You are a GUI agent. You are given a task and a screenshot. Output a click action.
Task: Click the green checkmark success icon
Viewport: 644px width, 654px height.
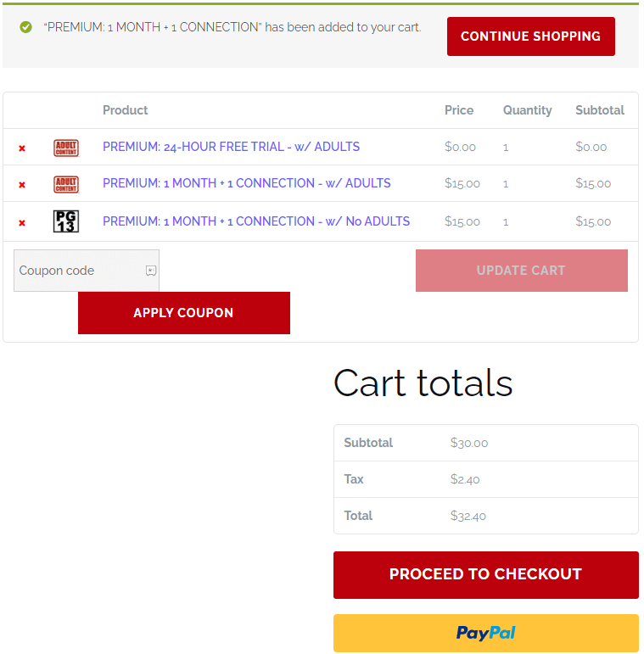pos(25,27)
